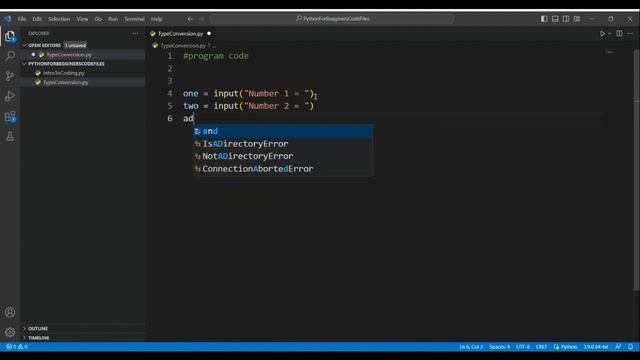The image size is (640, 360).
Task: Toggle bottom panel layout icon
Action: 555,19
